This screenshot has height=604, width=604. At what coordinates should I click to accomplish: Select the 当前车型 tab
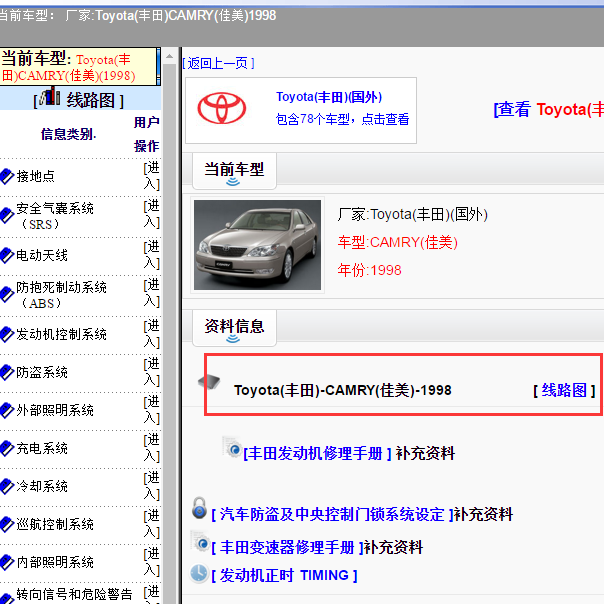[x=234, y=171]
